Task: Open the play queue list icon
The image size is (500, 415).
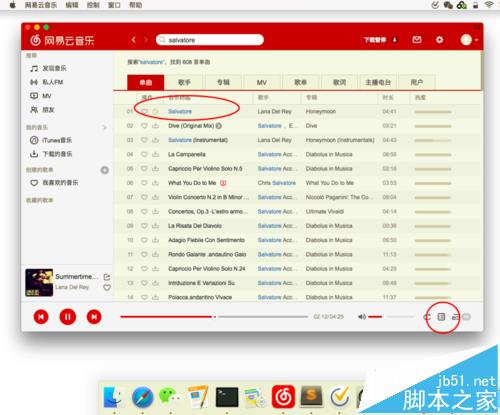Action: pos(441,317)
